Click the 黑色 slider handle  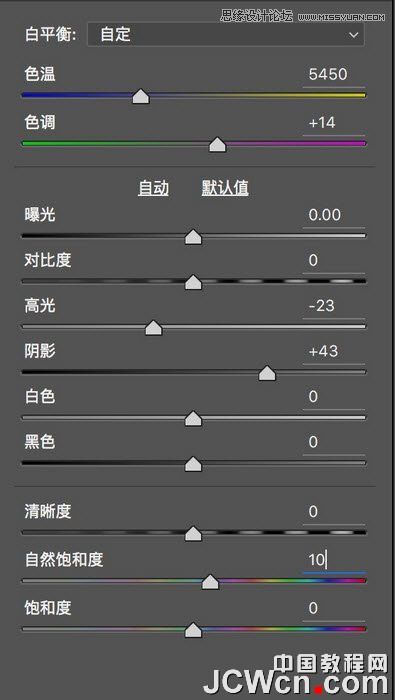click(193, 464)
